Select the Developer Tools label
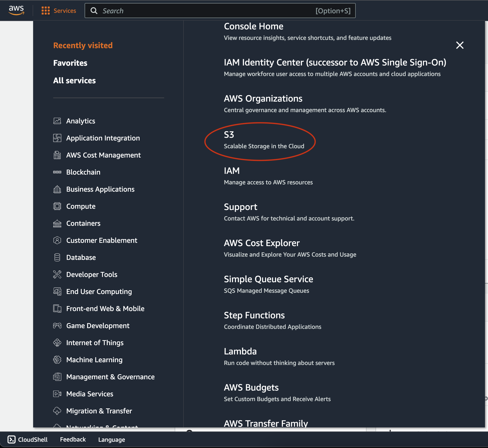The image size is (488, 448). pyautogui.click(x=92, y=274)
